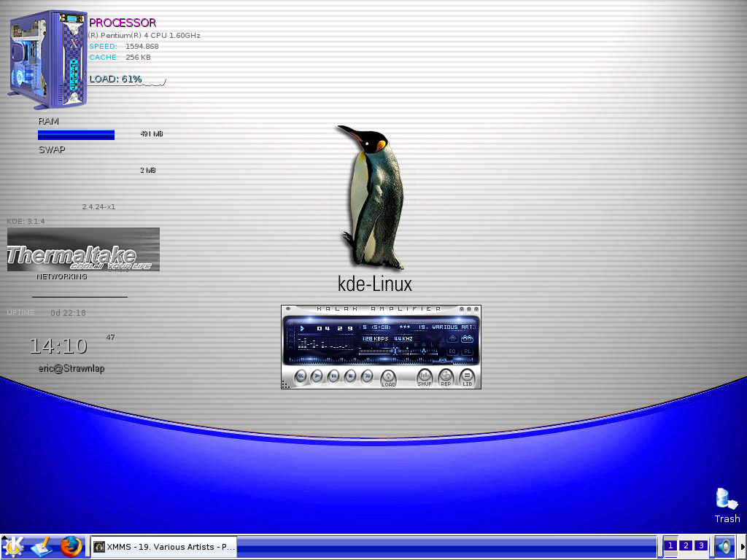Open the KDE K menu
747x560 pixels.
(13, 546)
